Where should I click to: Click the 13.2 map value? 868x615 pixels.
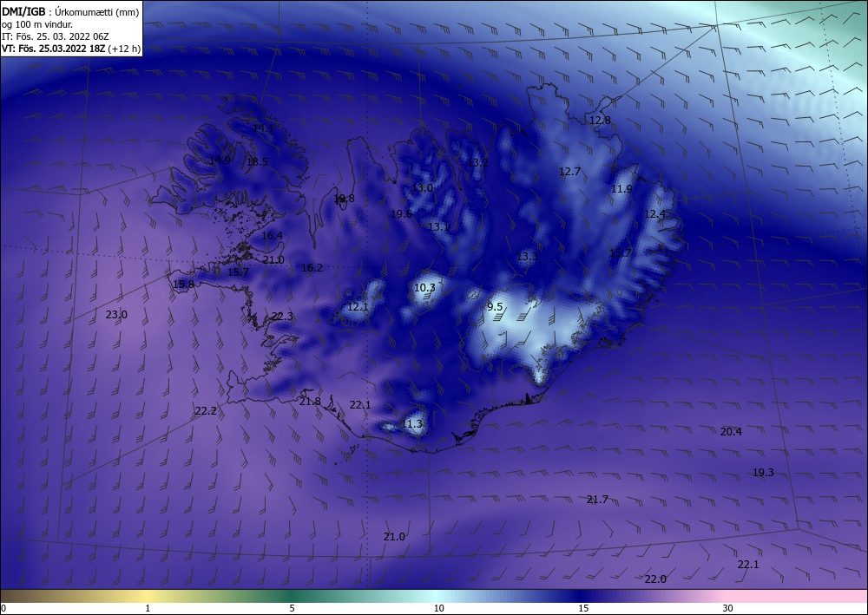pos(477,162)
